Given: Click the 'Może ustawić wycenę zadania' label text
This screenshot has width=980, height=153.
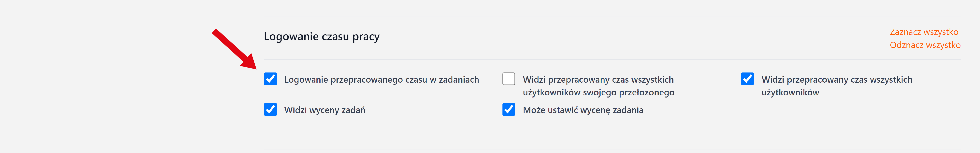Looking at the screenshot, I should 583,110.
